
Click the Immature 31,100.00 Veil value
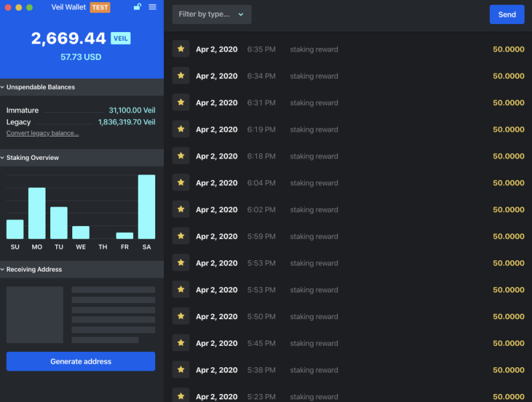click(132, 110)
